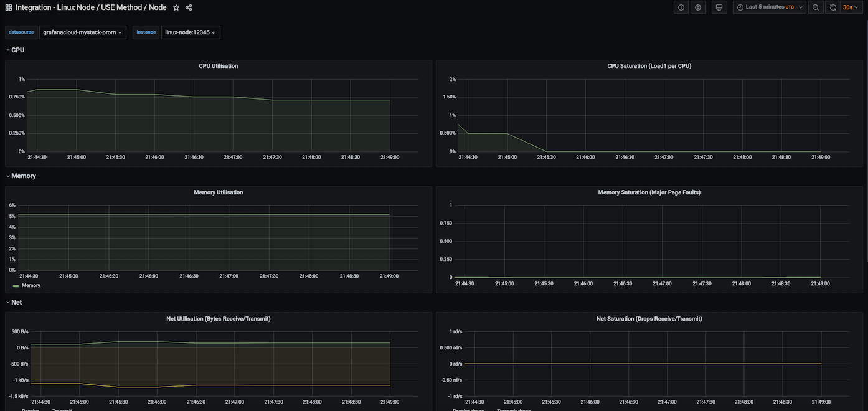Image resolution: width=868 pixels, height=411 pixels.
Task: Click the green Memory legend color swatch
Action: (16, 286)
